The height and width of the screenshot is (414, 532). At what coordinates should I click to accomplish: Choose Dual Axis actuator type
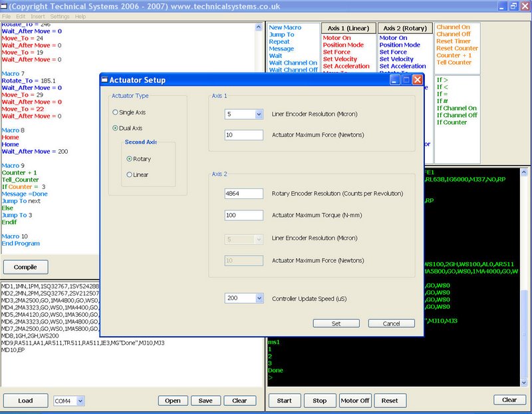pyautogui.click(x=116, y=128)
